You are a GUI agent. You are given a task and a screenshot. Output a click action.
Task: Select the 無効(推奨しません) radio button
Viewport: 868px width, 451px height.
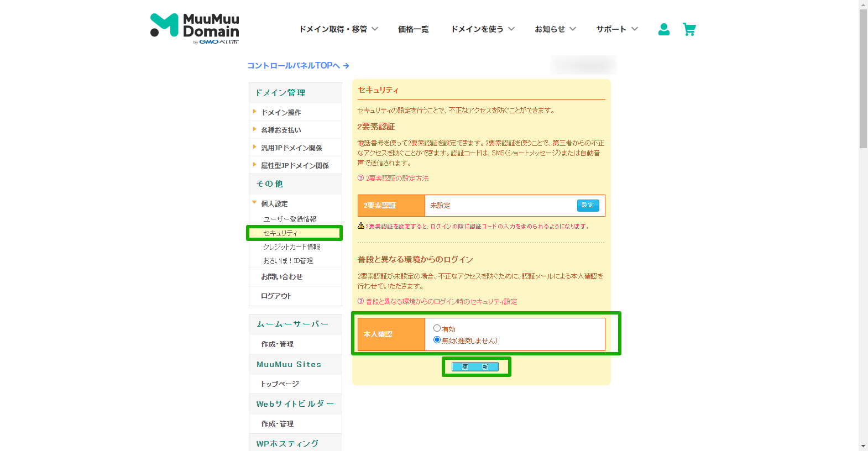pos(437,340)
